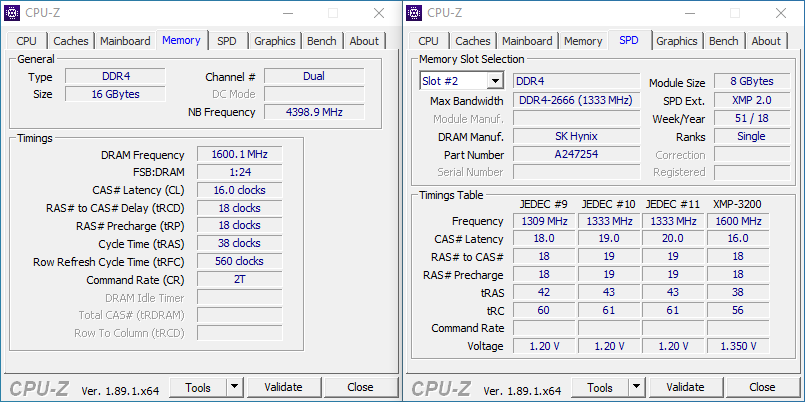The height and width of the screenshot is (402, 805).
Task: Click the 38 clocks tRAS value
Action: click(240, 243)
